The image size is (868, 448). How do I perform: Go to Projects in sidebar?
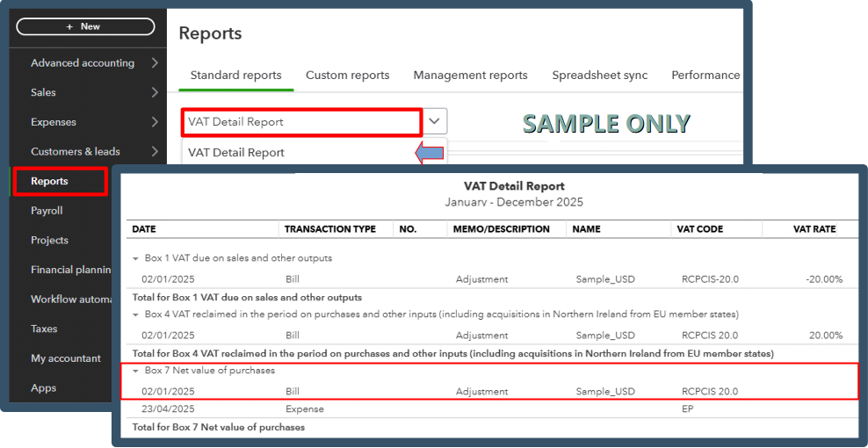coord(50,240)
